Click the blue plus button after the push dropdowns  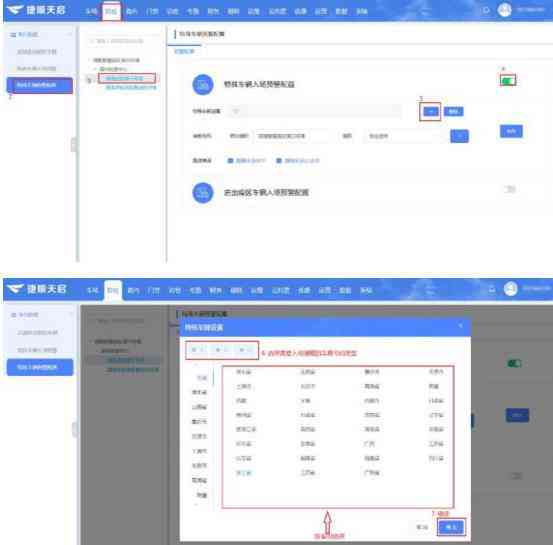point(459,136)
